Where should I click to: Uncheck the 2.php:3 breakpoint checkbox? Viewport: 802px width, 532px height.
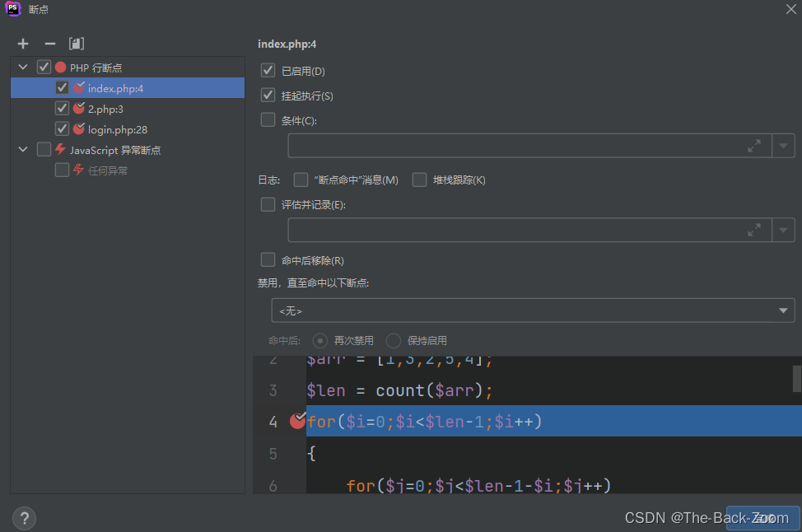(x=62, y=108)
